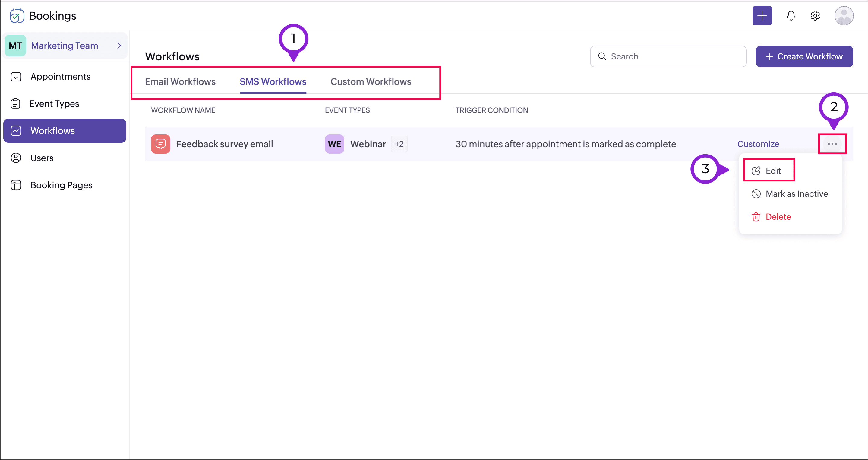Click the Create Workflow button
868x460 pixels.
coord(804,56)
